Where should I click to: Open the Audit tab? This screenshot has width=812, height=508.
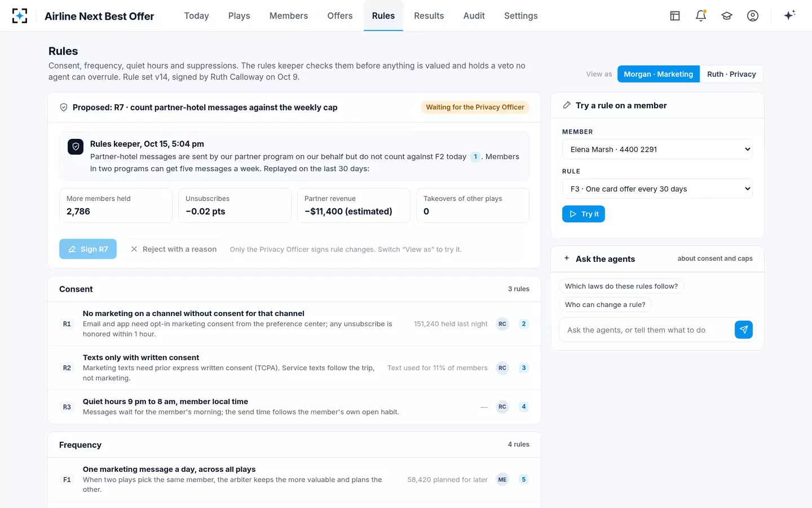coord(474,16)
